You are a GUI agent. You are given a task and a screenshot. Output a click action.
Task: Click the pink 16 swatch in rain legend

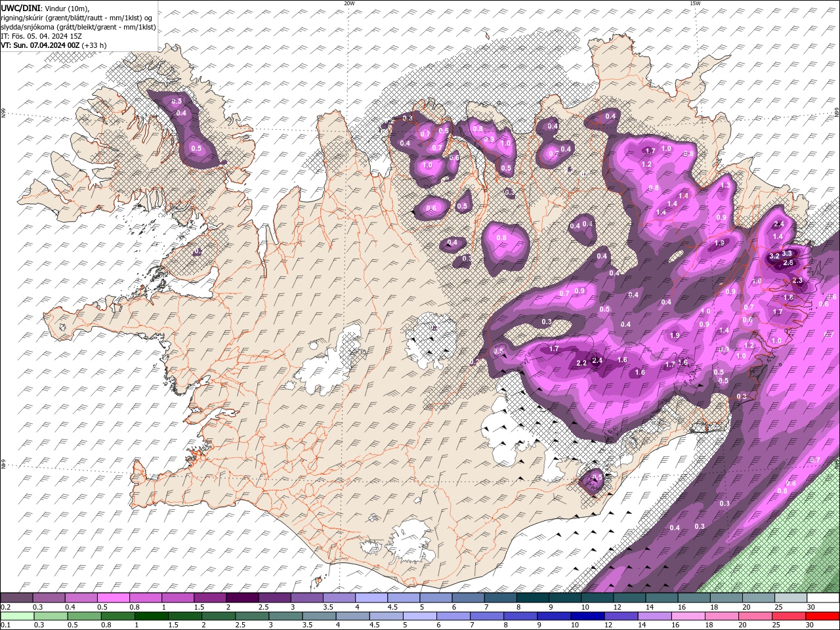click(688, 616)
